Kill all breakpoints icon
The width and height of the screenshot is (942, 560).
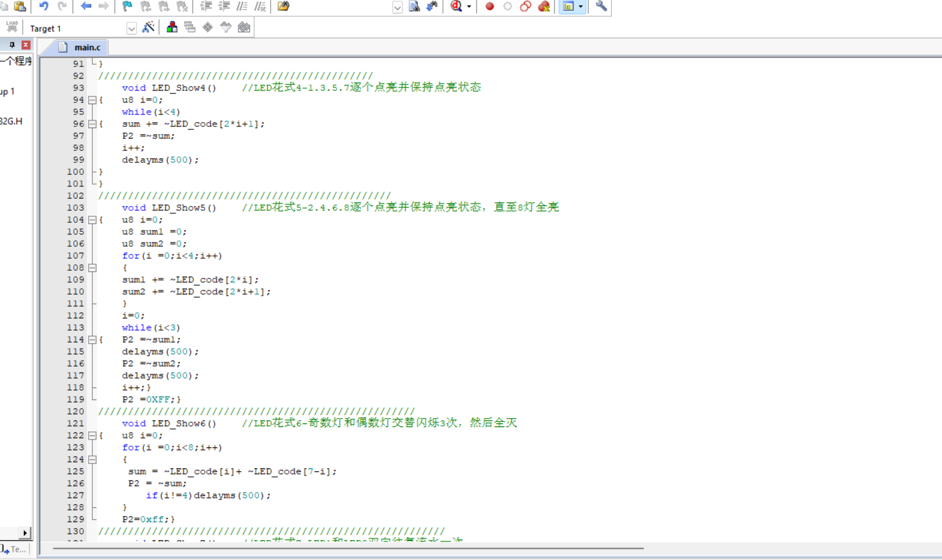(544, 6)
